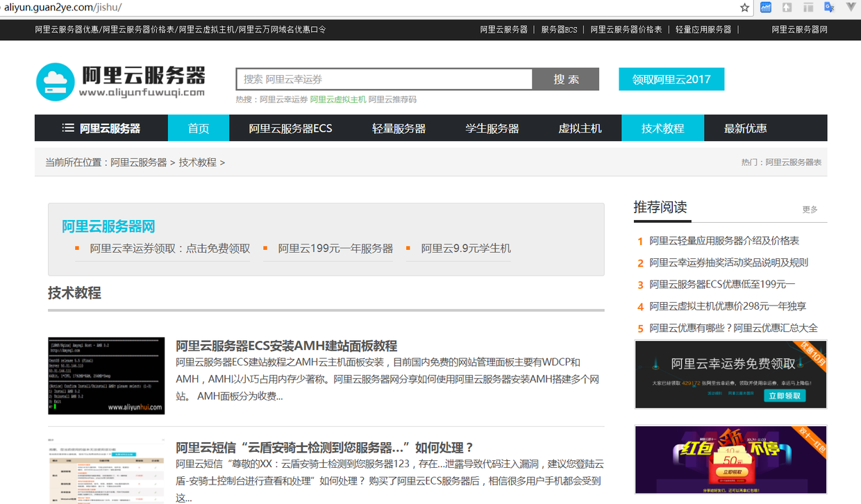Expand the dark 阿里云服务器 category menu
Image resolution: width=861 pixels, height=504 pixels.
pos(101,128)
